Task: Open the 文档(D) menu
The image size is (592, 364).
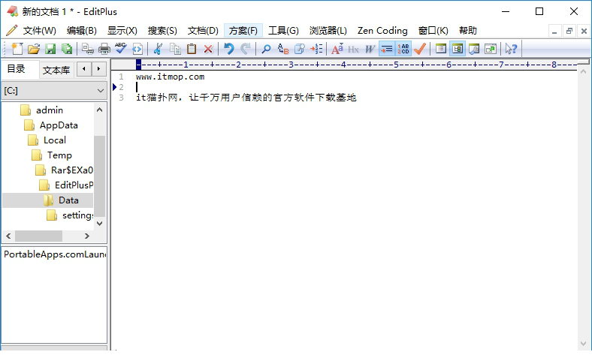Action: (x=203, y=31)
